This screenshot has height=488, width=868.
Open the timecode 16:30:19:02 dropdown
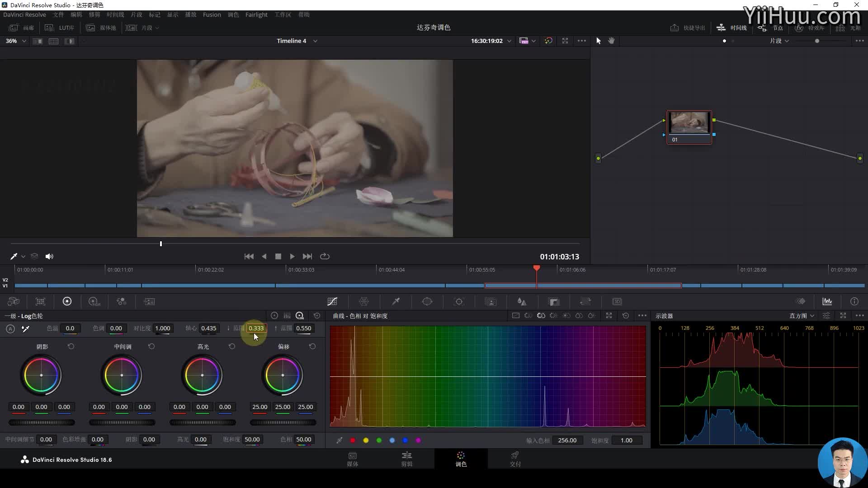point(509,41)
